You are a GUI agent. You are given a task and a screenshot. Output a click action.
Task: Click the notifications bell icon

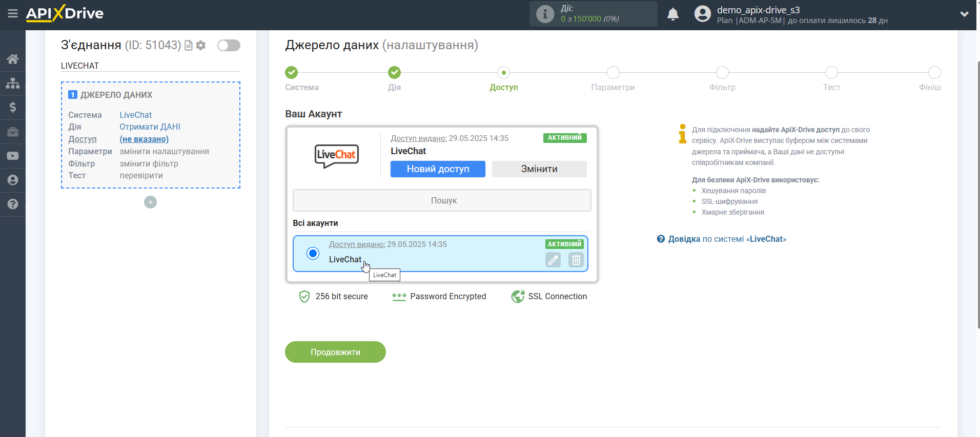pyautogui.click(x=673, y=14)
